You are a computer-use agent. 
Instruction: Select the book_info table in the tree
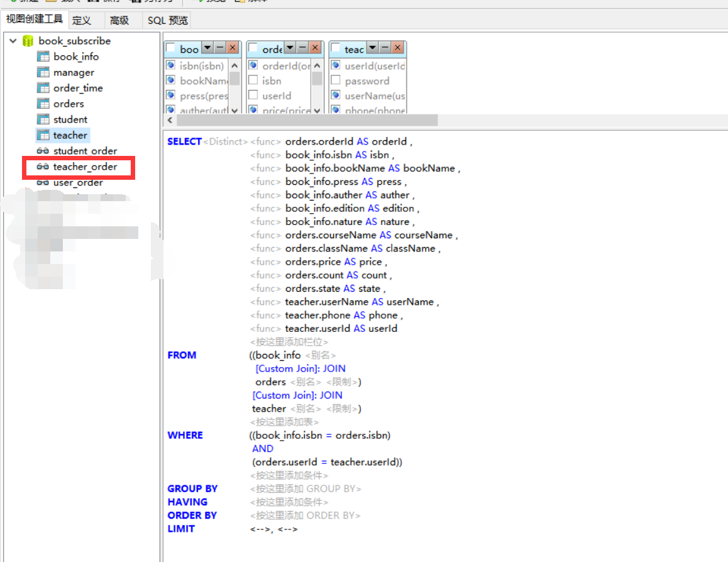click(76, 57)
